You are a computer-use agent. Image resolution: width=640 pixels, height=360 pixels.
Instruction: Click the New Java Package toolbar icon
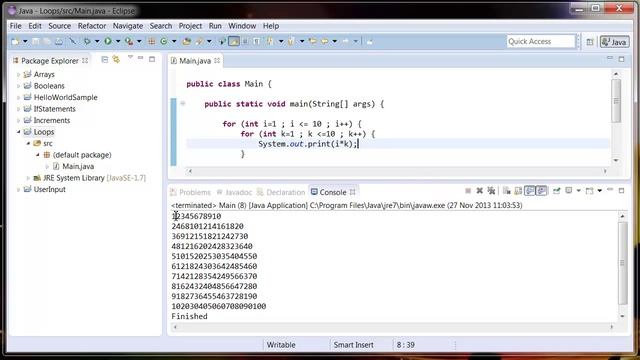click(x=151, y=41)
